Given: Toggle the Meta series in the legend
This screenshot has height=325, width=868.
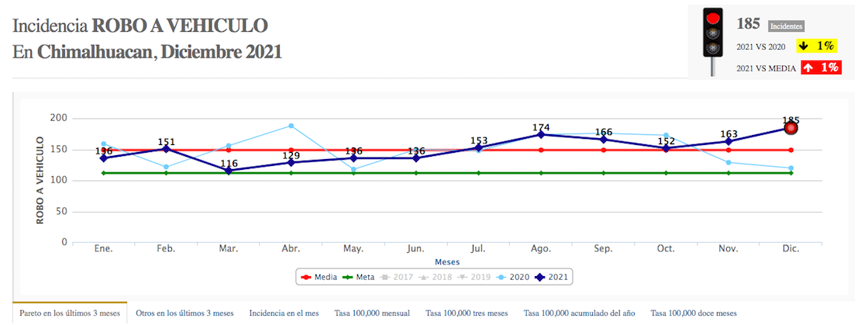Looking at the screenshot, I should click(x=359, y=277).
